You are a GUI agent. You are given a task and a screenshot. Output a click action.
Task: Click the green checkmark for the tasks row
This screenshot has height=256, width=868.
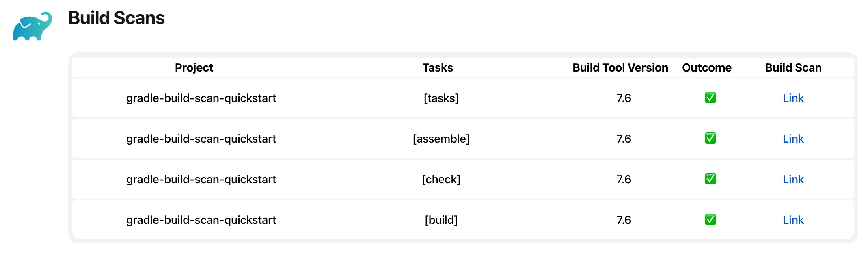point(710,98)
